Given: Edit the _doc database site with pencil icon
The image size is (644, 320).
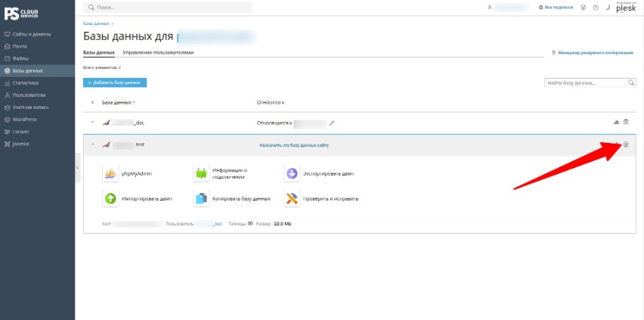Looking at the screenshot, I should pos(332,123).
